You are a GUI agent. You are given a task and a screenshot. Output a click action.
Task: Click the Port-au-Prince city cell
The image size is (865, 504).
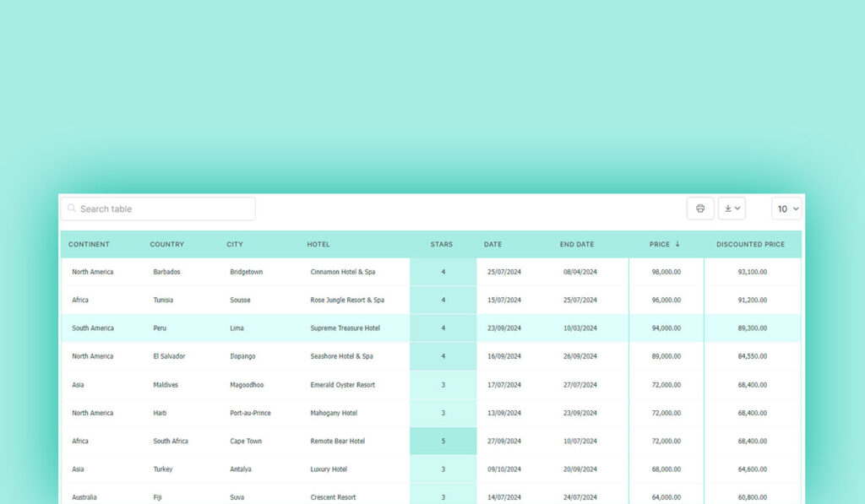pos(250,413)
